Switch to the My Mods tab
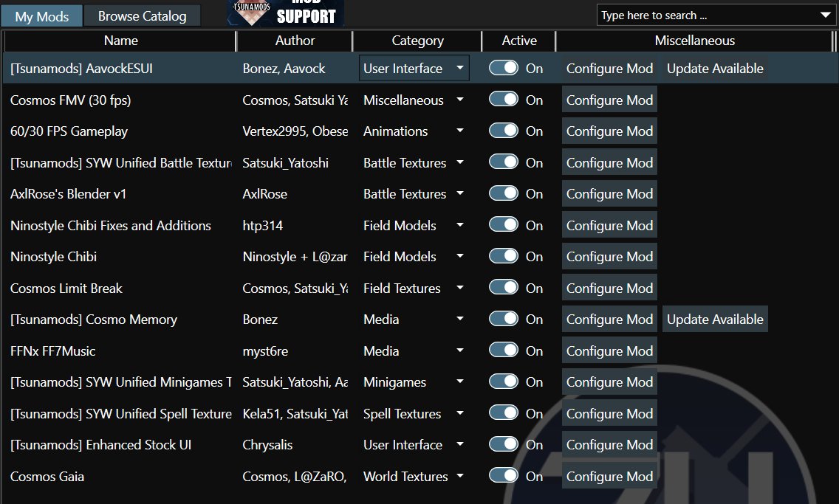The height and width of the screenshot is (504, 839). (42, 16)
